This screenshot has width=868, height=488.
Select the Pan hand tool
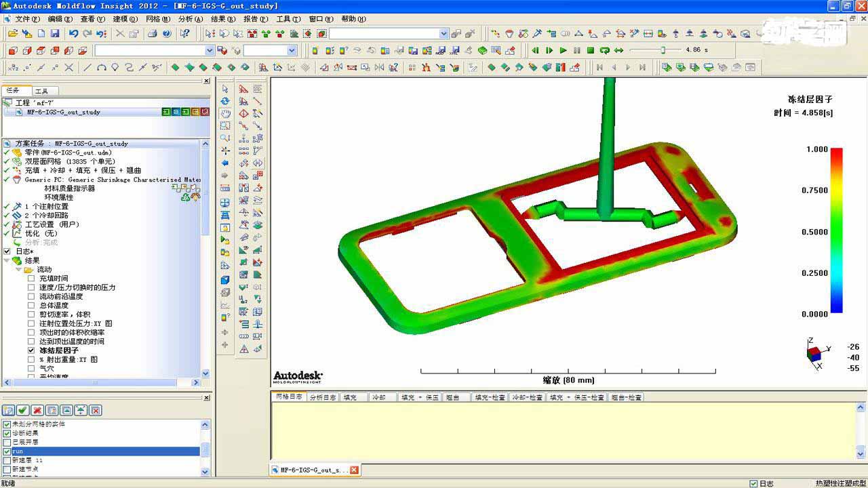pos(225,114)
